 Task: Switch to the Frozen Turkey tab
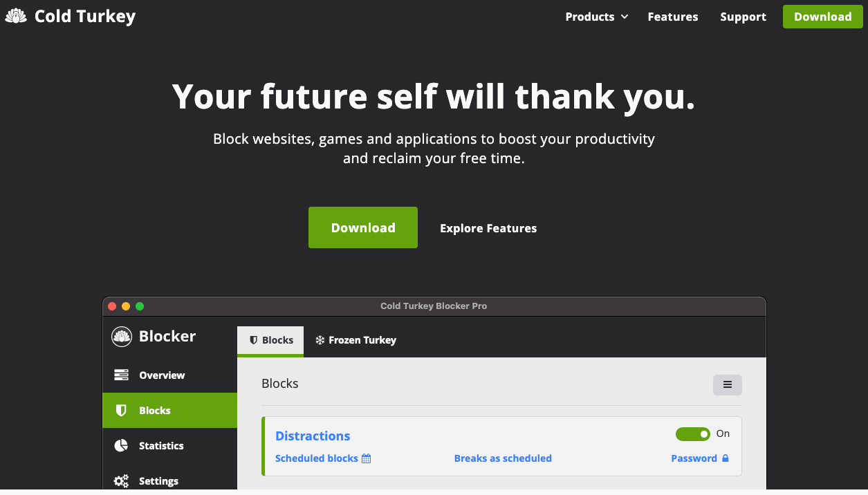click(355, 340)
